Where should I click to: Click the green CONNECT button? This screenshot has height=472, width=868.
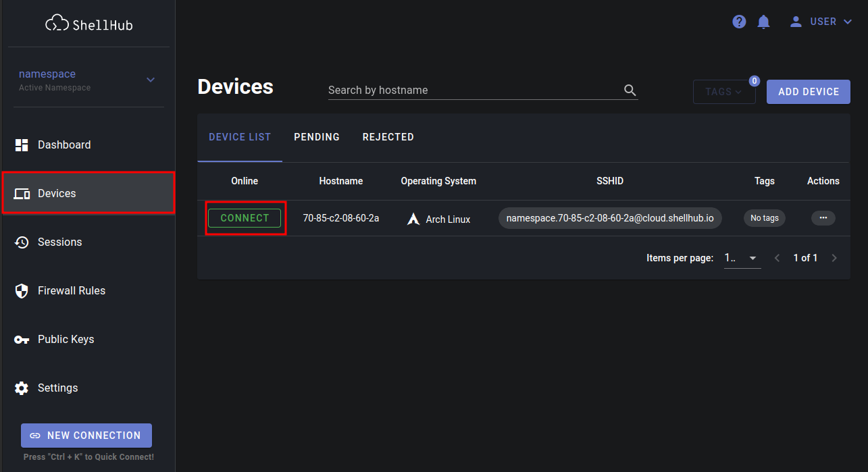245,218
